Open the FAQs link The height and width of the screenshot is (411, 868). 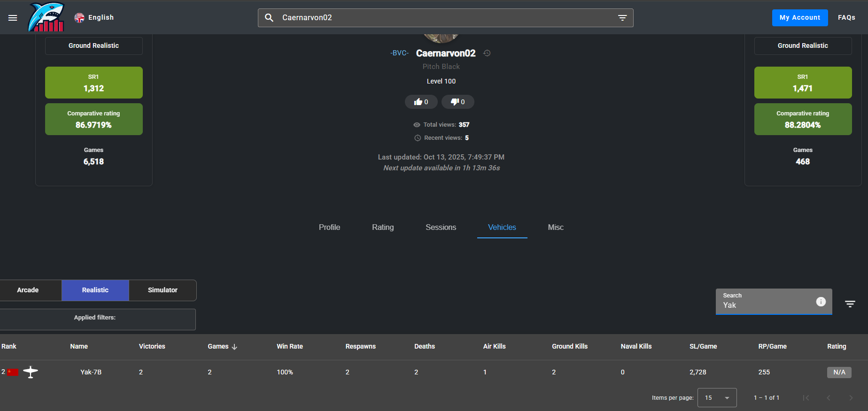[846, 18]
